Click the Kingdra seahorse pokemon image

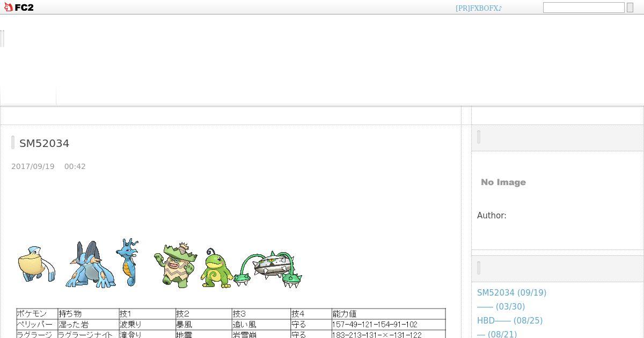click(x=128, y=262)
